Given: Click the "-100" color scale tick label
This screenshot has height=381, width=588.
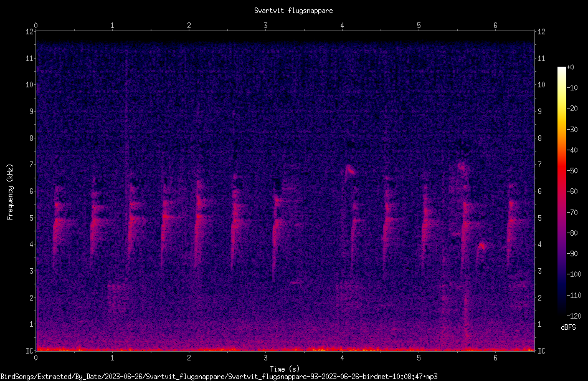Looking at the screenshot, I should pos(574,274).
